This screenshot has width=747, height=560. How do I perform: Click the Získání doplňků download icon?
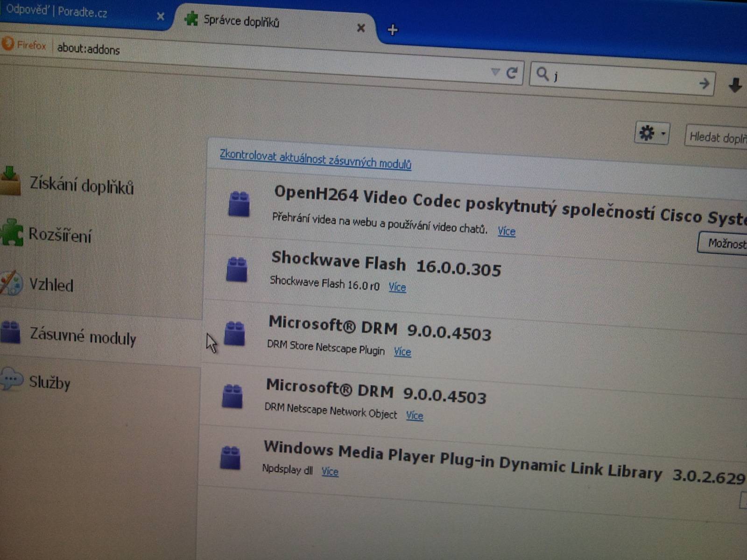click(x=10, y=181)
